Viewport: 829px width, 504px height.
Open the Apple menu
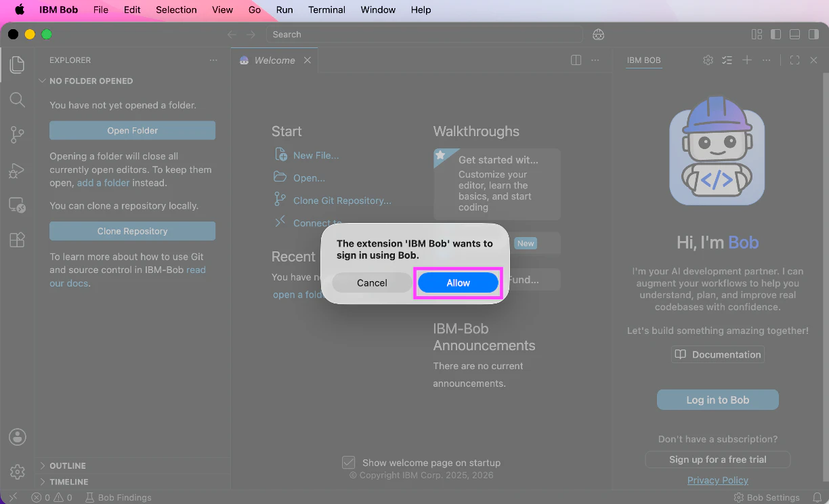pos(20,9)
